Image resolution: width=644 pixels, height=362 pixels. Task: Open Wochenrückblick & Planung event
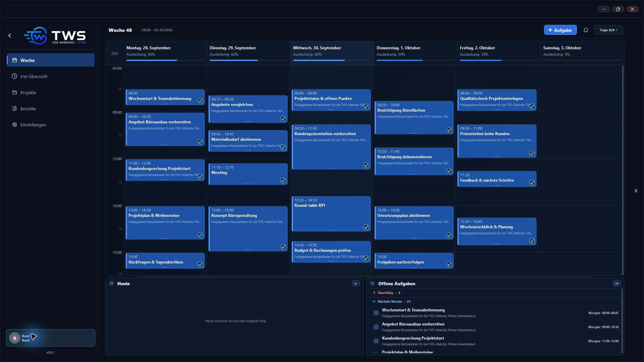pos(497,231)
